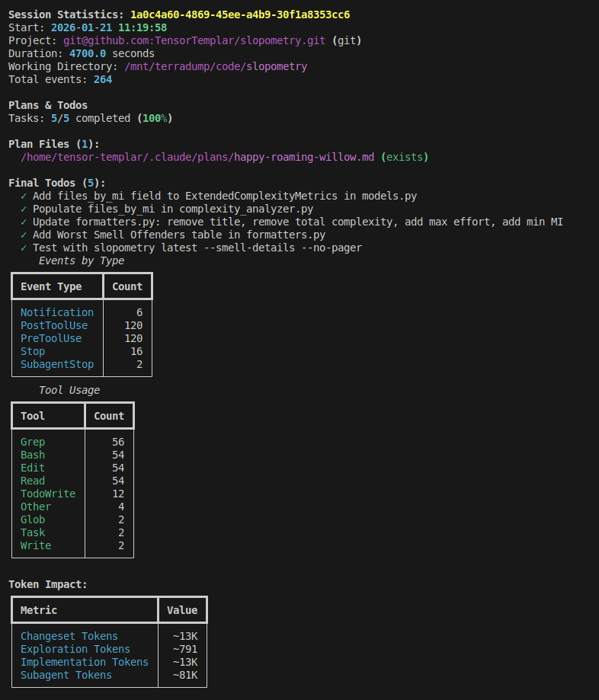This screenshot has height=700, width=599.
Task: Click the Value column header
Action: 182,610
